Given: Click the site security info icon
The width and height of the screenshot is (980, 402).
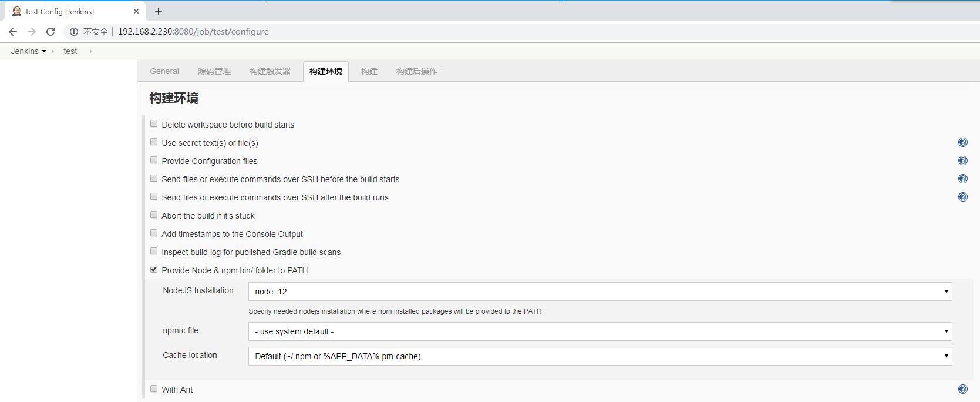Looking at the screenshot, I should [74, 32].
